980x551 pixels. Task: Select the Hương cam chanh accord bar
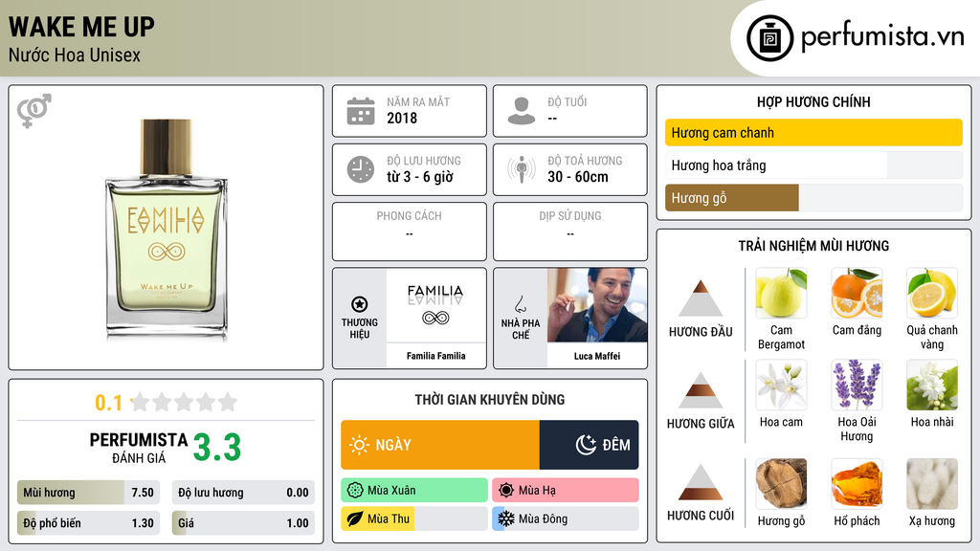pos(813,132)
